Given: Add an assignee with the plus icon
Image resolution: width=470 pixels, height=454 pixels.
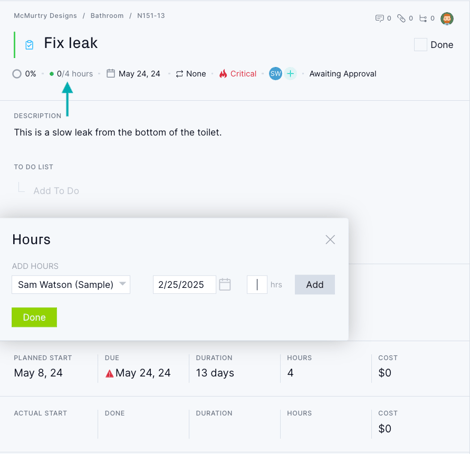Looking at the screenshot, I should click(x=291, y=74).
